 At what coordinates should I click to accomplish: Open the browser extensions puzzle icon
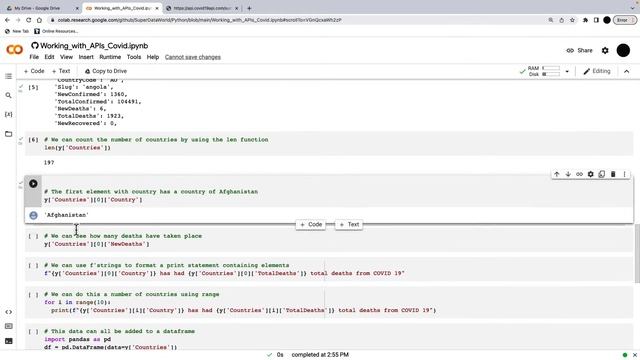pyautogui.click(x=585, y=20)
